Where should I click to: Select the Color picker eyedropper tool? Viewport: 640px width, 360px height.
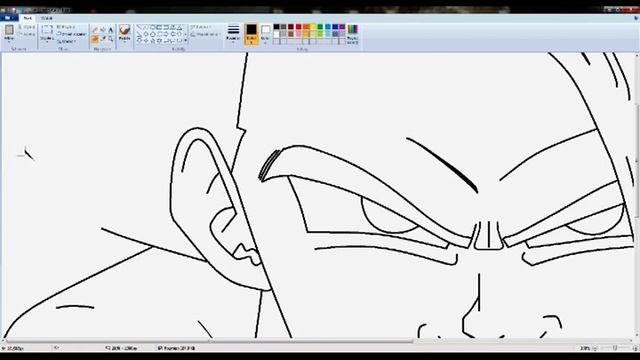click(103, 39)
